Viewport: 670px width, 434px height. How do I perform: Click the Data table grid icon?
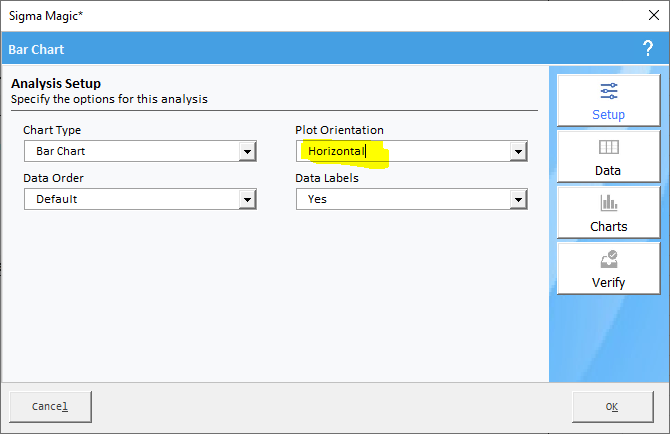pyautogui.click(x=608, y=147)
